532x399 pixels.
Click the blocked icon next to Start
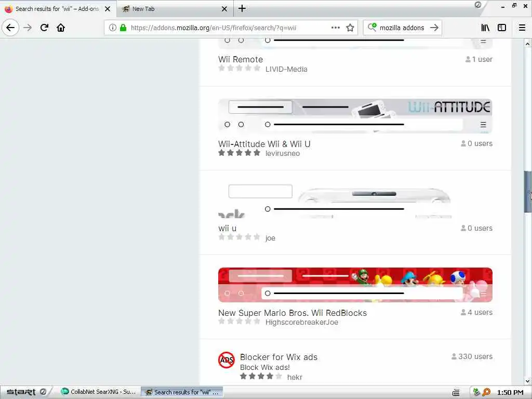43,392
